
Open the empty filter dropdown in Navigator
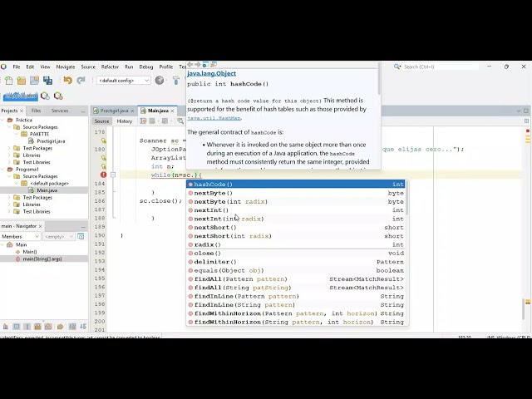coord(58,236)
